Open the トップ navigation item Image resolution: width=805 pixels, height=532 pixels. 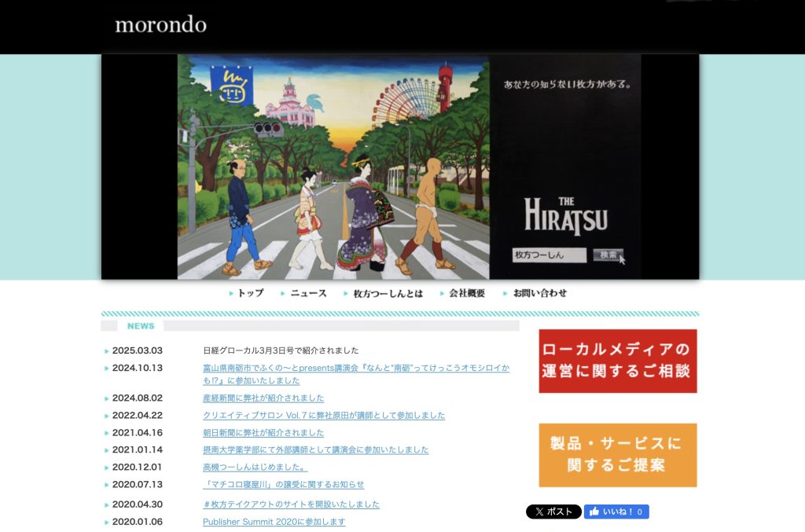pos(250,293)
